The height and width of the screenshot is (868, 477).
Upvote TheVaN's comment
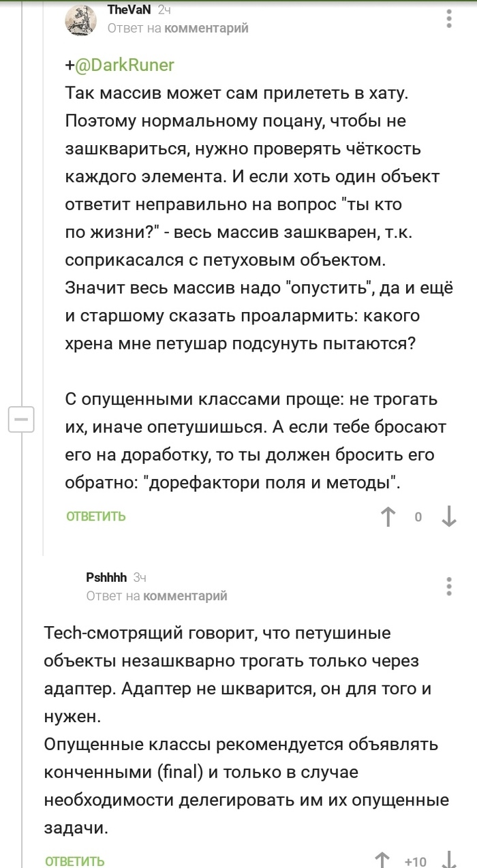point(388,516)
